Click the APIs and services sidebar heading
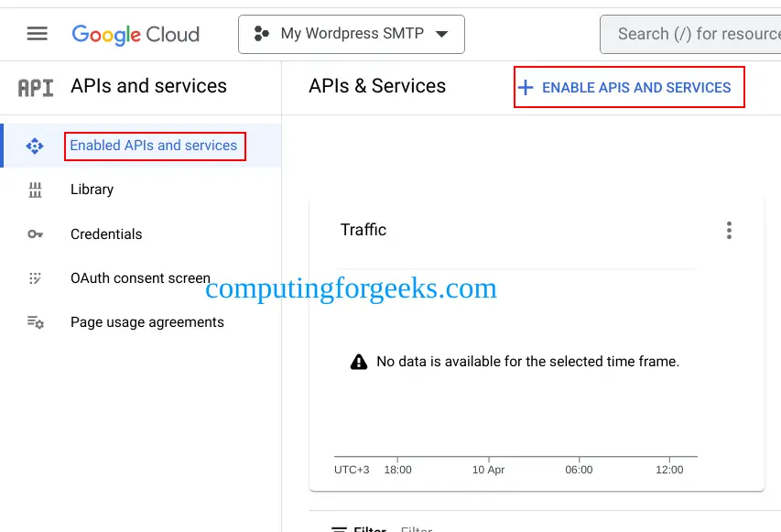The image size is (781, 532). [x=148, y=86]
